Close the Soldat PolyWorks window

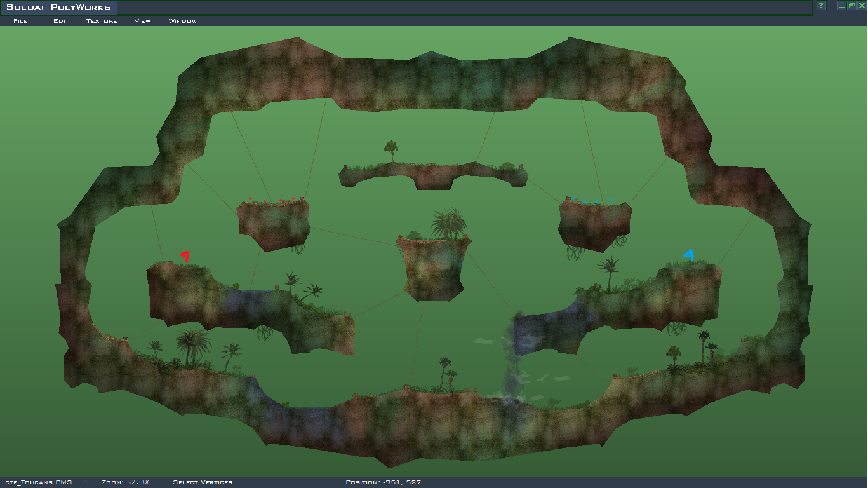(x=862, y=6)
